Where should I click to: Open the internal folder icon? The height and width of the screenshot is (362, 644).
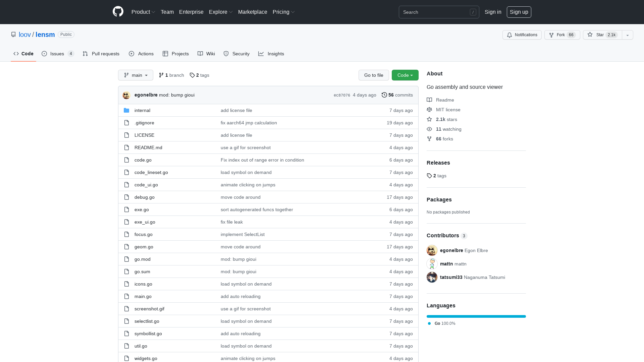point(127,110)
